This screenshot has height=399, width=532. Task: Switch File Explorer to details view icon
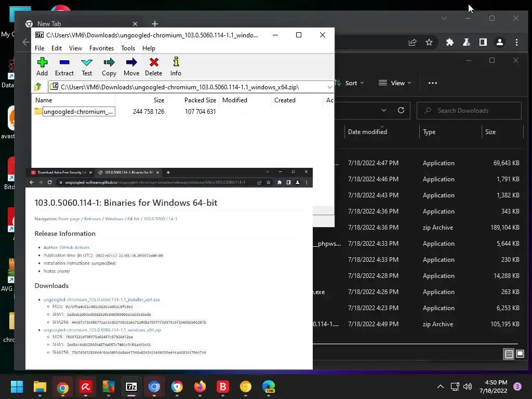(x=509, y=354)
